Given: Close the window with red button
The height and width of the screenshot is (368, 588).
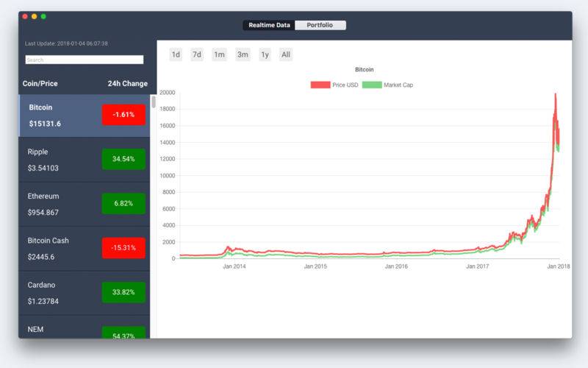Looking at the screenshot, I should click(25, 16).
